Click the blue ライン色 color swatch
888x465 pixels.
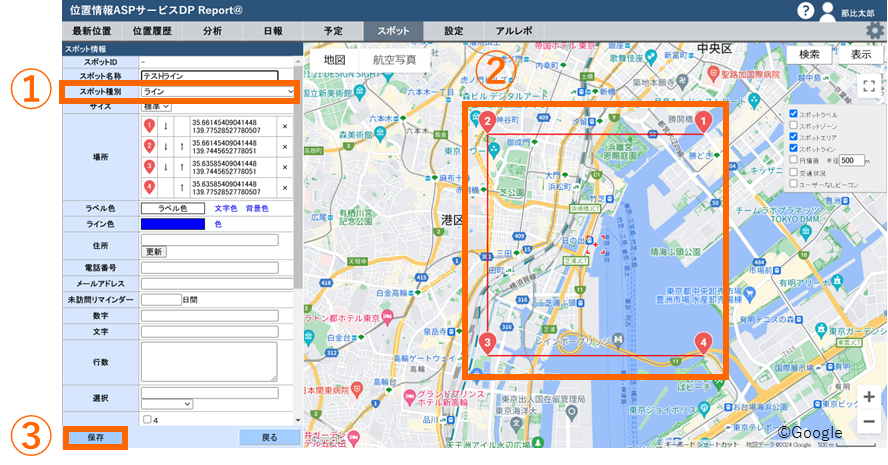[x=173, y=224]
